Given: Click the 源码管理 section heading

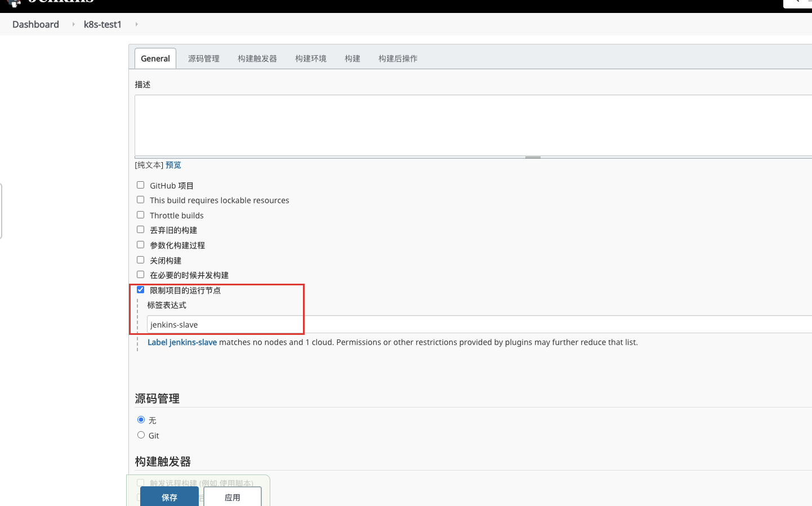Looking at the screenshot, I should (x=157, y=398).
